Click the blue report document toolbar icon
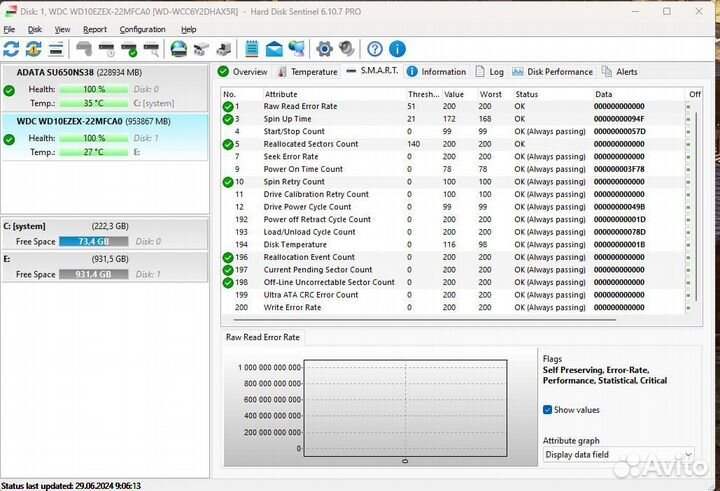Viewport: 720px width, 491px height. coord(251,49)
